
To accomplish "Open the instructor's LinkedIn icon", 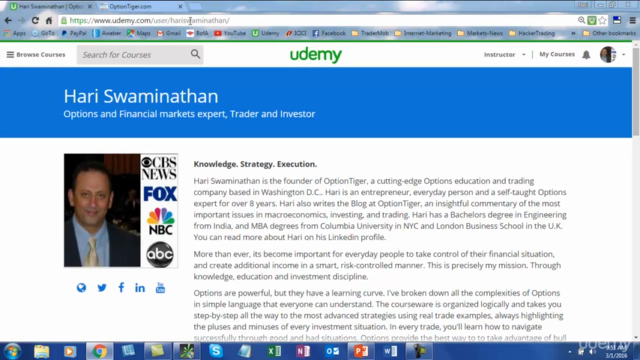I will point(140,288).
